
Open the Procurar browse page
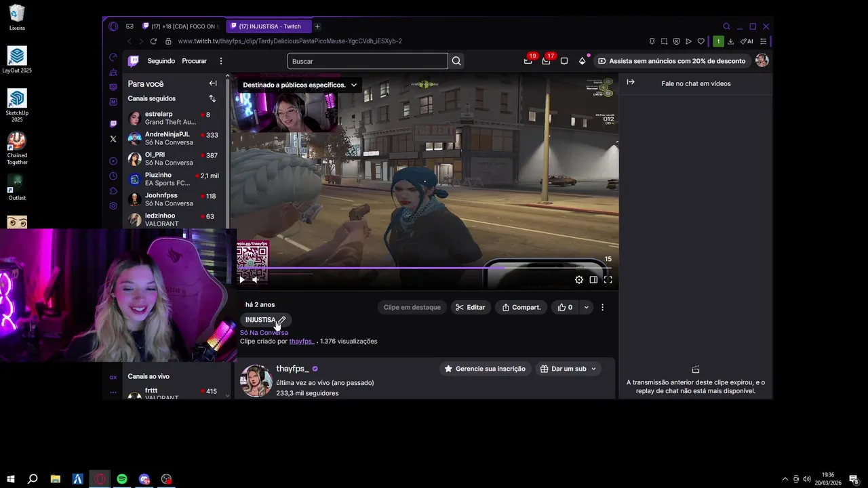pyautogui.click(x=194, y=61)
